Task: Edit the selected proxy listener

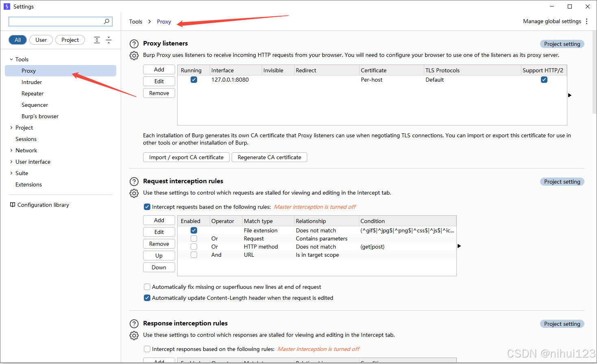Action: coord(159,81)
